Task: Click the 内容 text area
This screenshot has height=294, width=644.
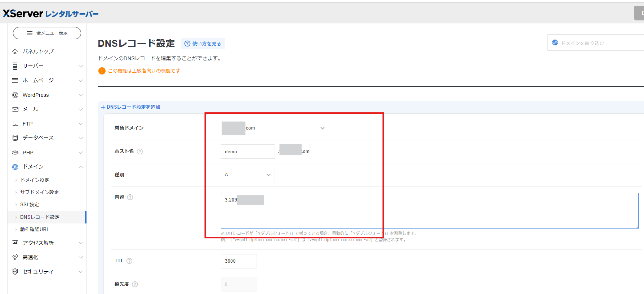Action: coord(430,211)
